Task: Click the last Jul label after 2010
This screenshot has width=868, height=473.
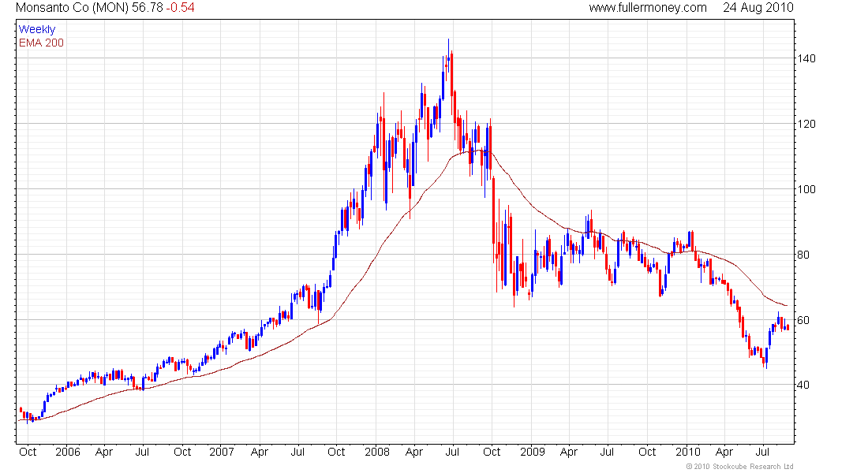Action: [x=762, y=452]
